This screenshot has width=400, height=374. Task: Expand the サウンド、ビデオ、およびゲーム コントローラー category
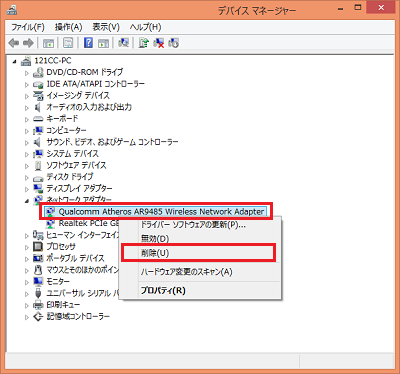click(27, 143)
